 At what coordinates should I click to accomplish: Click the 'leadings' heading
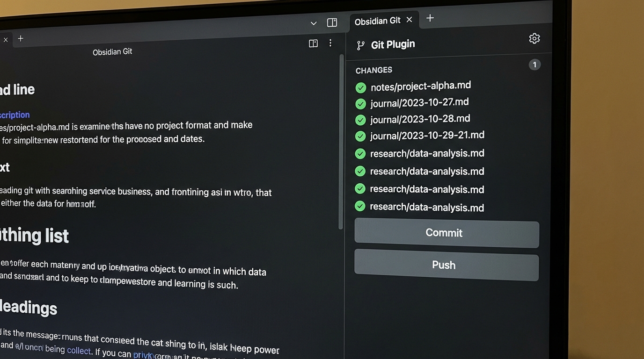tap(29, 308)
